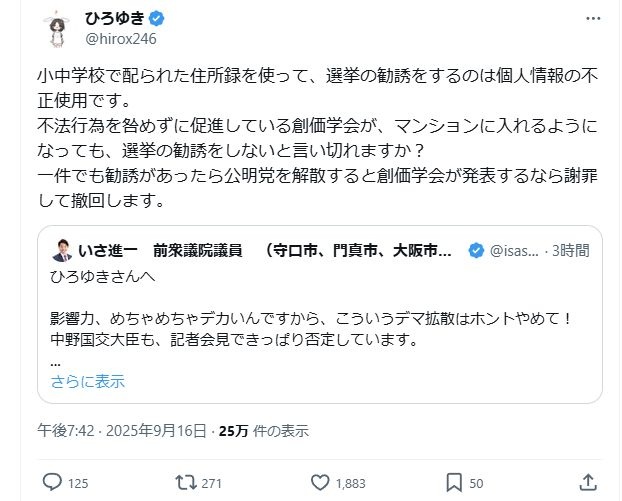Expand quoted post via さらに表示
This screenshot has height=501, width=622.
88,381
